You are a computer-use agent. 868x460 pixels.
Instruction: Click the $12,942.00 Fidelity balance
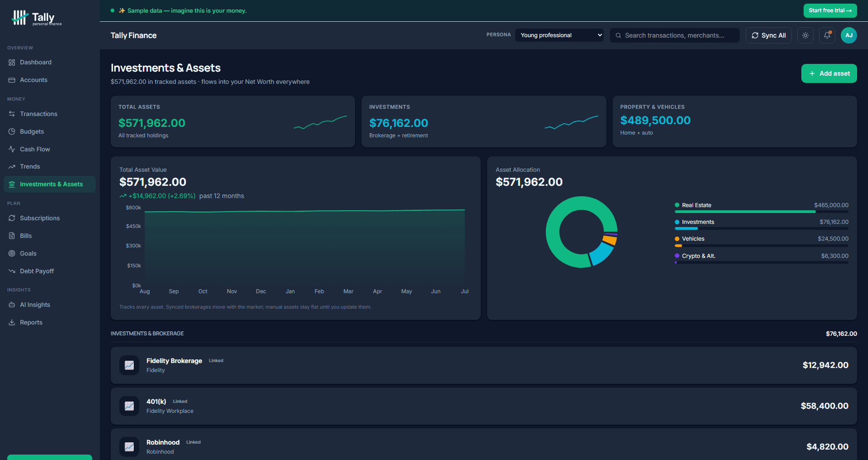pyautogui.click(x=825, y=365)
